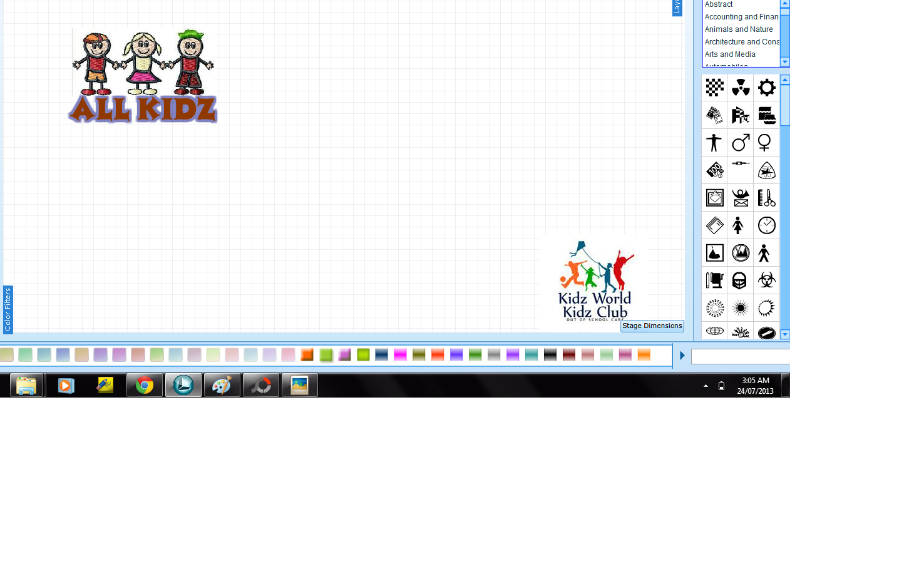
Task: Select Architecture and Construction category
Action: pyautogui.click(x=742, y=42)
